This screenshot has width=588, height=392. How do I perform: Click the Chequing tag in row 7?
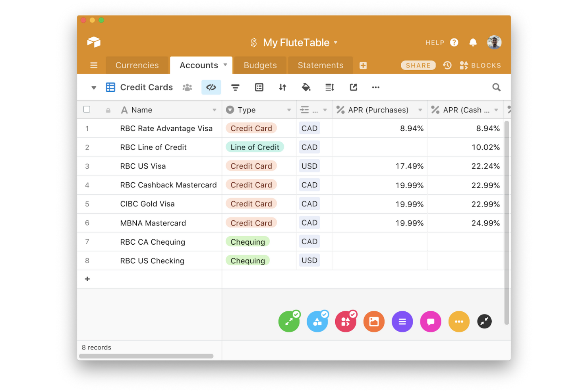click(248, 241)
